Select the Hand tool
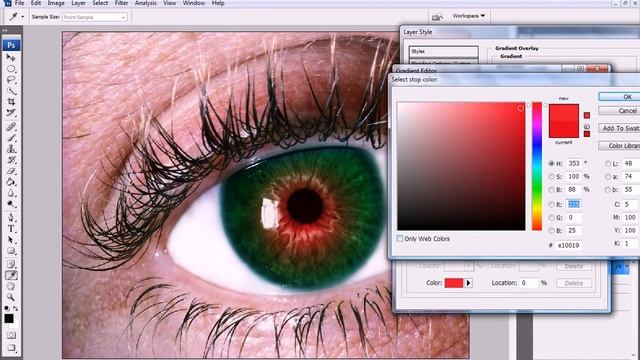Viewport: 640px width, 360px height. [x=11, y=286]
